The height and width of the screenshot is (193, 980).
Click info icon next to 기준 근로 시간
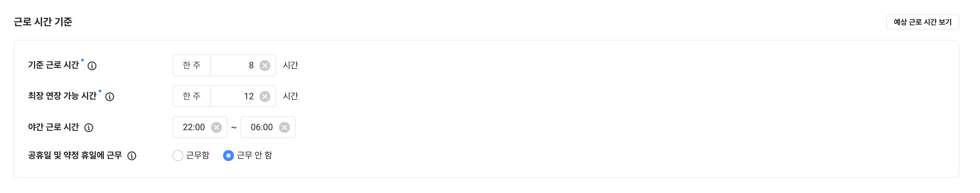(x=92, y=66)
